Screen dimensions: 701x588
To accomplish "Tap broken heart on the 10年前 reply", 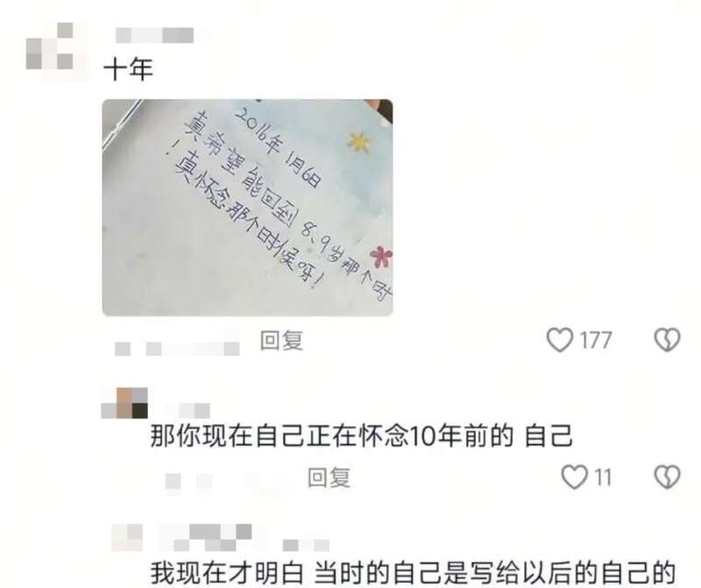I will [667, 477].
